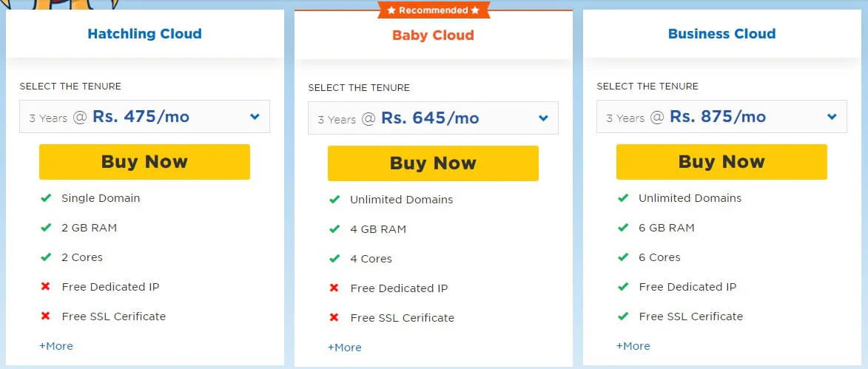Buy Now the Hatchling Cloud plan
This screenshot has width=868, height=369.
click(x=144, y=161)
